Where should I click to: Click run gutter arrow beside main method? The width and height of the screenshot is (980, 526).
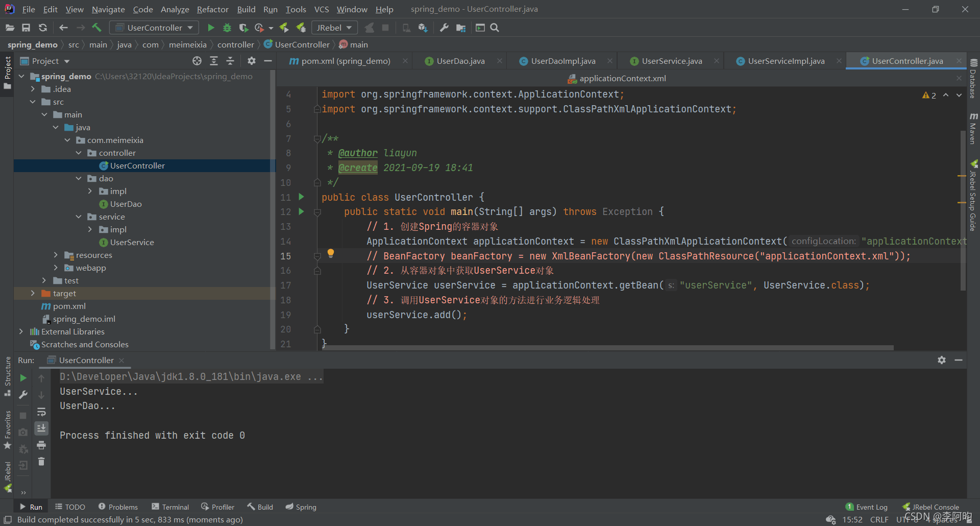(x=301, y=211)
